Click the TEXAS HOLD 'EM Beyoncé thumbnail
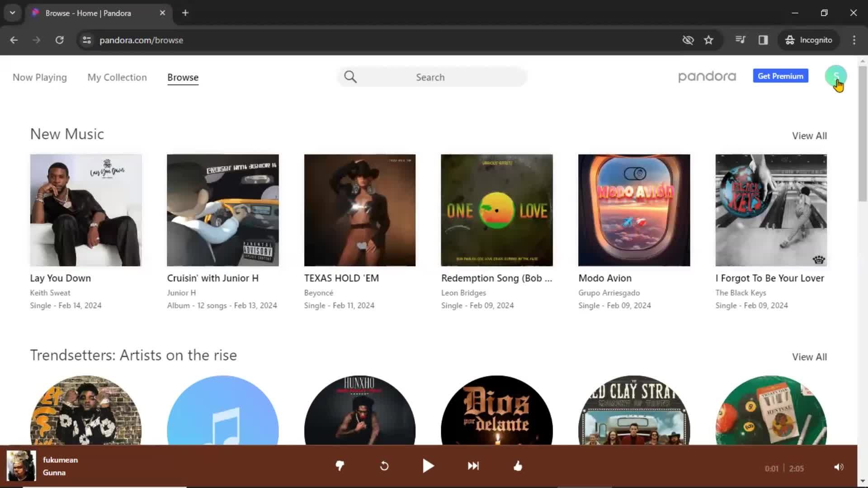Screen dimensions: 868x488 coord(360,210)
